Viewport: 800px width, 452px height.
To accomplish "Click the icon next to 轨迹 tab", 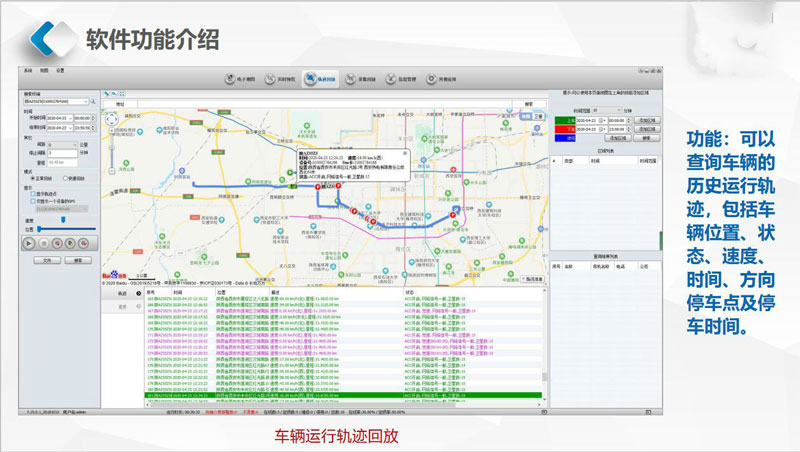I will tap(138, 293).
